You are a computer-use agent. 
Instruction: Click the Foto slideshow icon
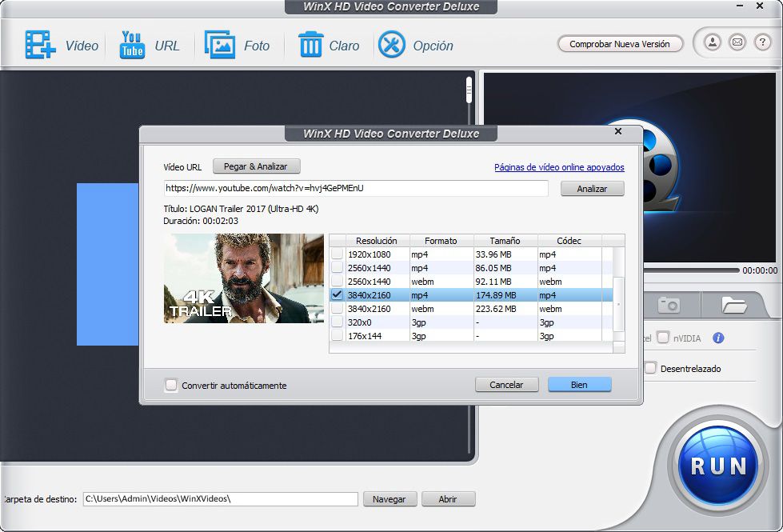click(x=219, y=45)
